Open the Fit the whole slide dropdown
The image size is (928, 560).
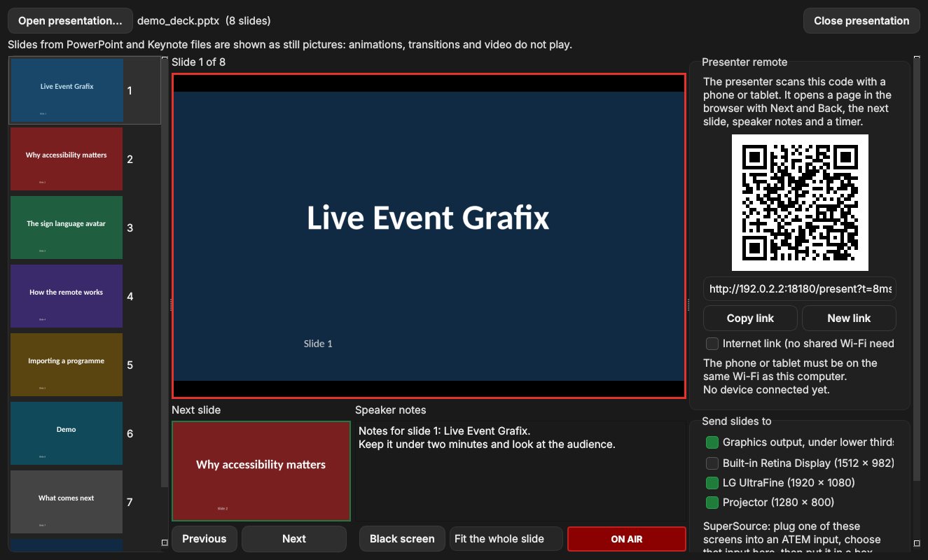506,539
